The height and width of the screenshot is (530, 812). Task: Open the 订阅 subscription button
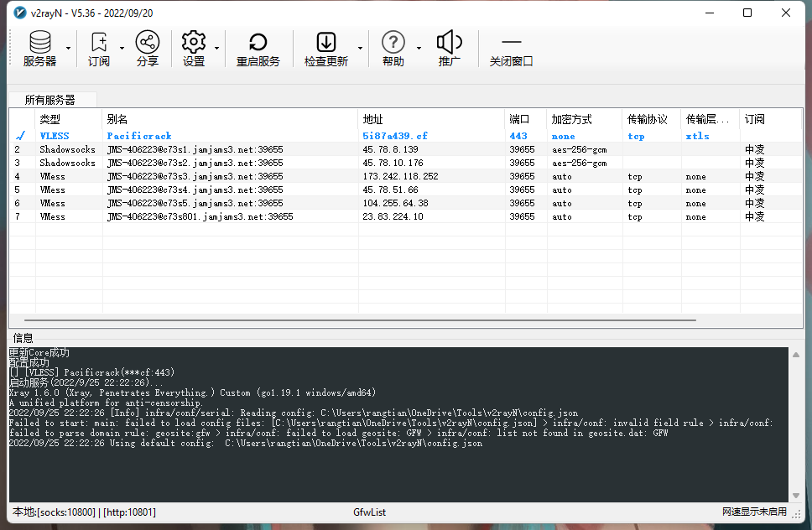pyautogui.click(x=98, y=49)
